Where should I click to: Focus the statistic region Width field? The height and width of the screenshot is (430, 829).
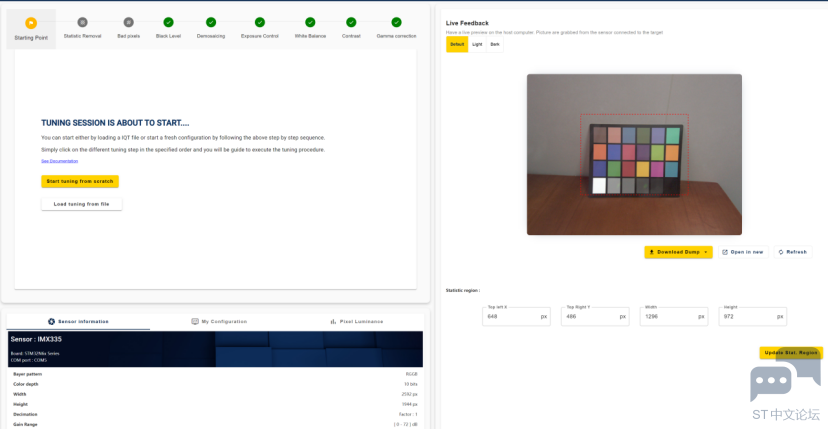[x=674, y=316]
